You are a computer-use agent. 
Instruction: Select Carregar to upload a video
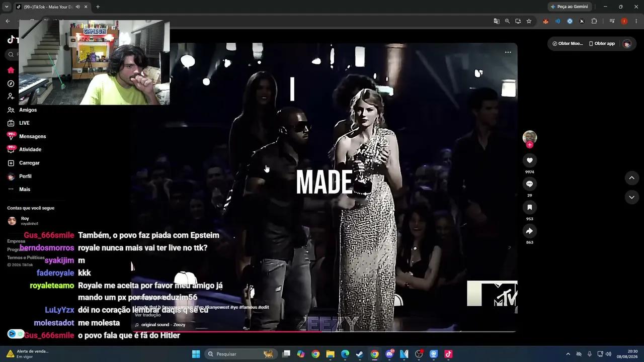pyautogui.click(x=23, y=163)
